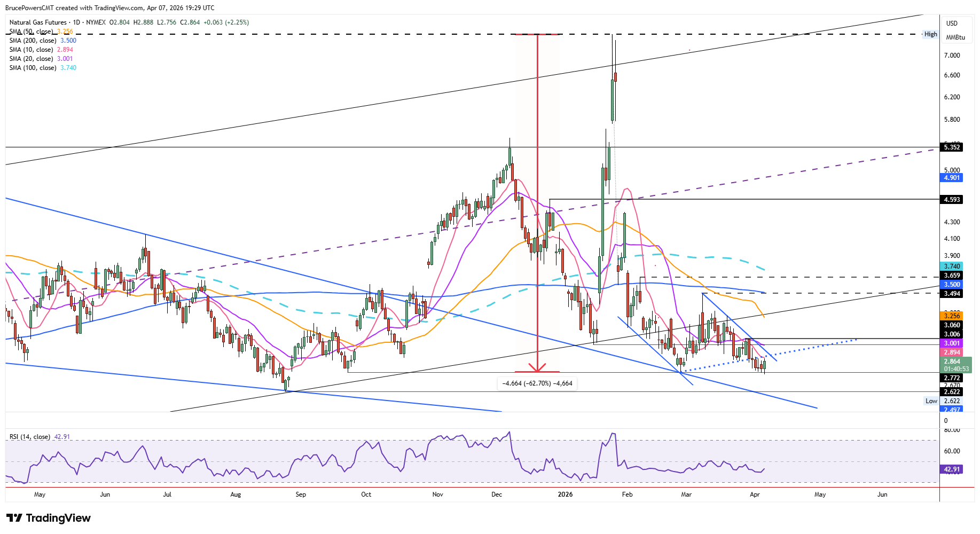The width and height of the screenshot is (980, 534).
Task: Click the 3.659 dashed-line price label
Action: click(952, 276)
